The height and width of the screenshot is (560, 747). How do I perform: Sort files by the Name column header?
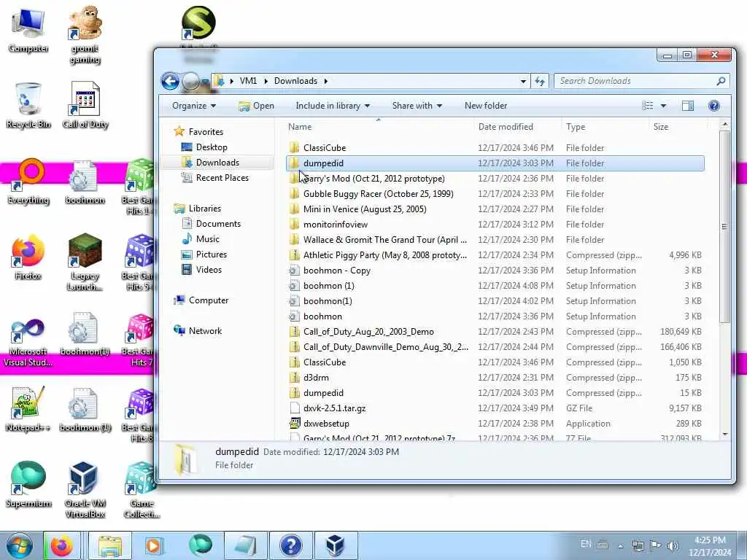[379, 127]
